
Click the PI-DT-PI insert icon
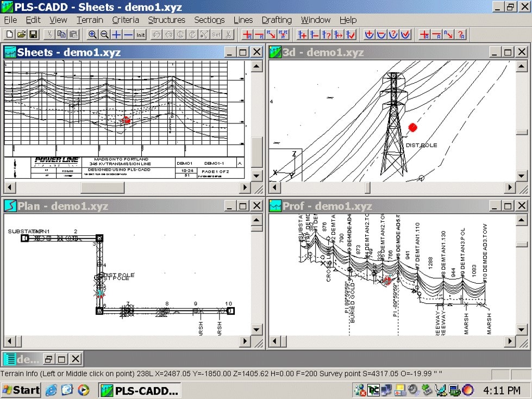point(283,34)
